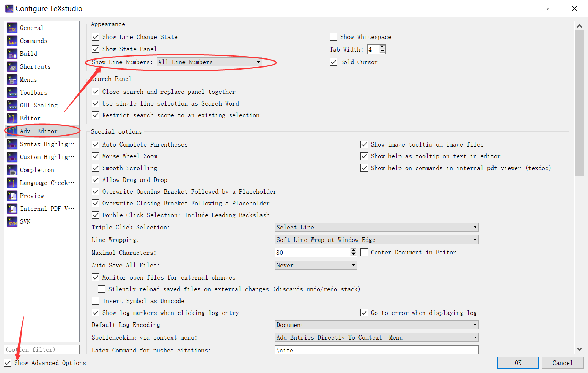
Task: Toggle Go to error when displaying log
Action: 364,313
